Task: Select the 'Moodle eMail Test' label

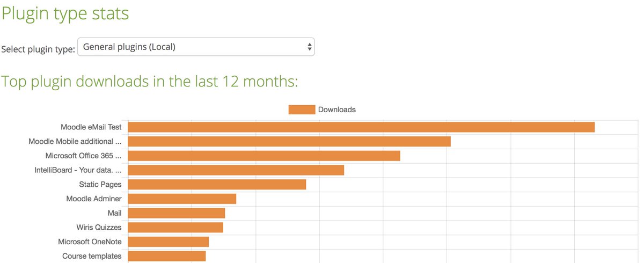Action: click(91, 127)
